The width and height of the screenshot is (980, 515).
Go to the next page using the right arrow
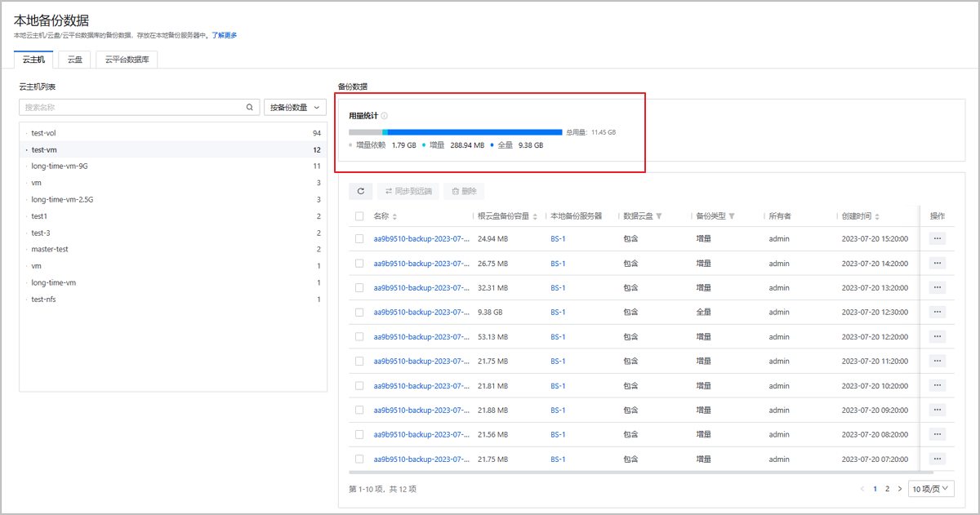pos(900,489)
